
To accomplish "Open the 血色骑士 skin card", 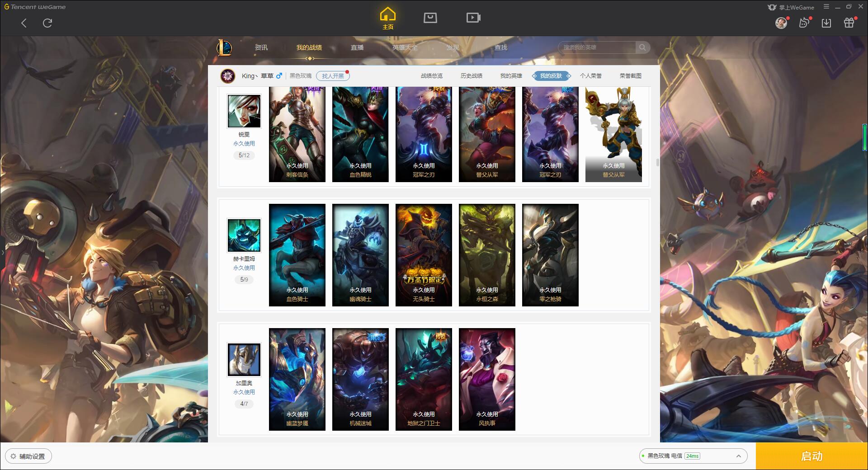I will (297, 255).
